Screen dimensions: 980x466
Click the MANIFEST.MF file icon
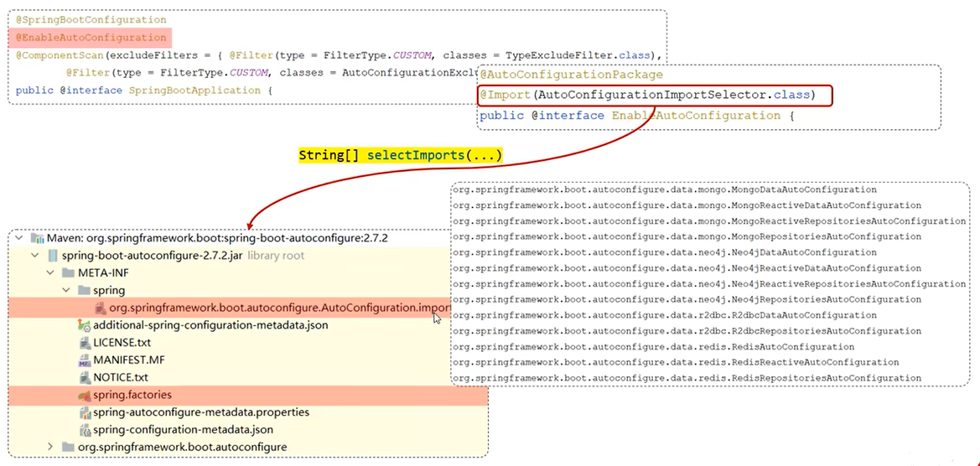85,360
